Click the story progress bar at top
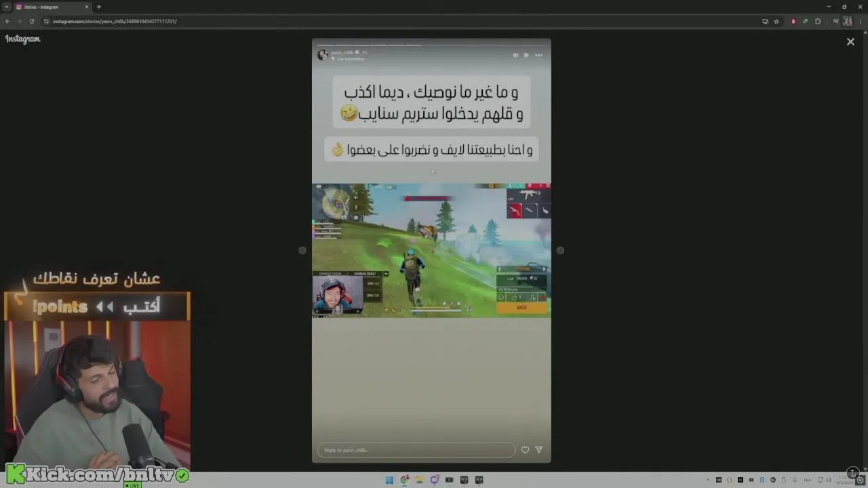Screen dimensions: 868x488 click(431, 45)
